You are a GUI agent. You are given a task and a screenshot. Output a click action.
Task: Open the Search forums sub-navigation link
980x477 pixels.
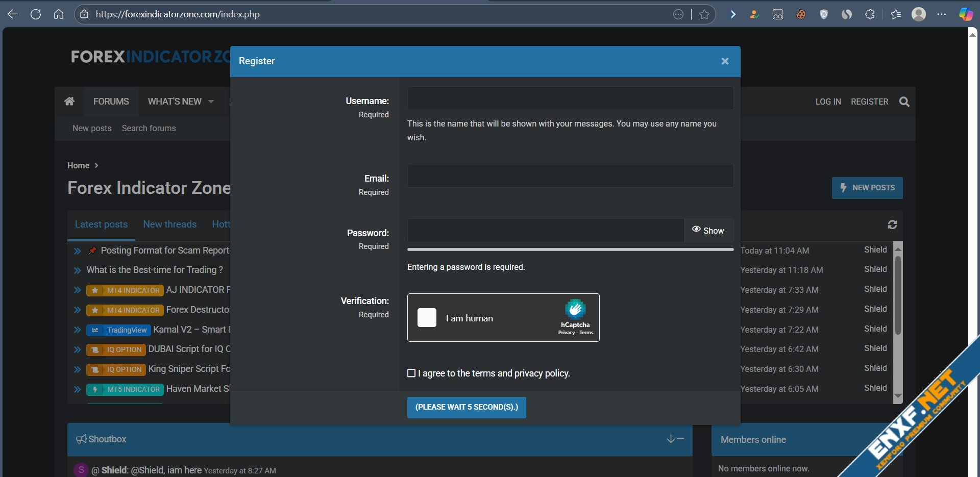tap(149, 129)
